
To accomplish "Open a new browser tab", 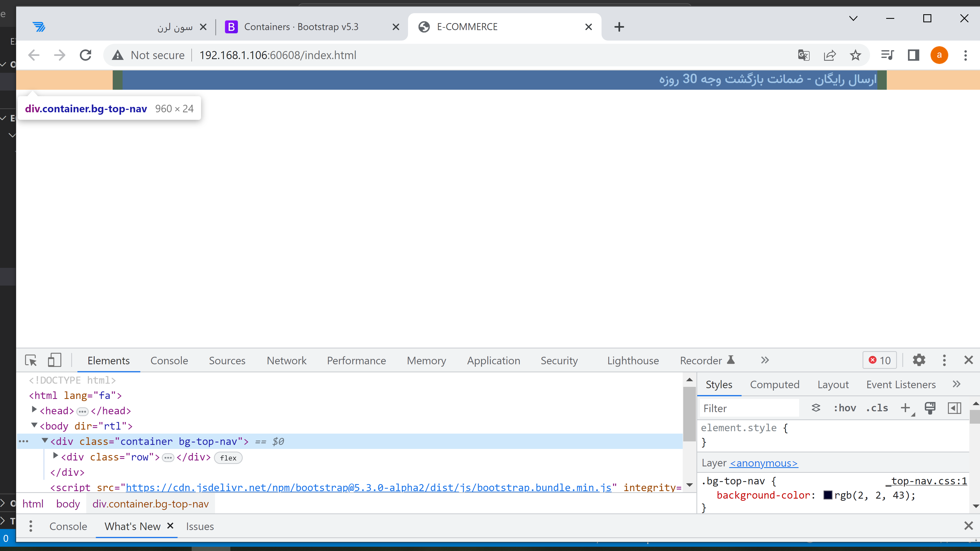I will (x=619, y=27).
